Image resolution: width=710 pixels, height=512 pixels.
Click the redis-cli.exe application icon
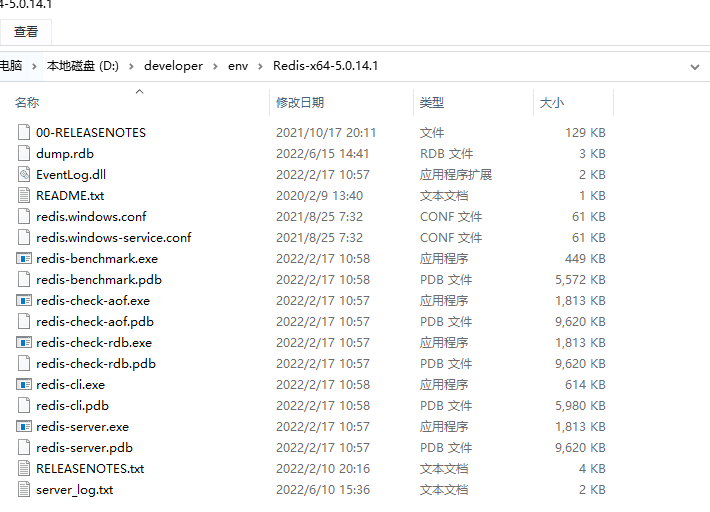pos(24,385)
